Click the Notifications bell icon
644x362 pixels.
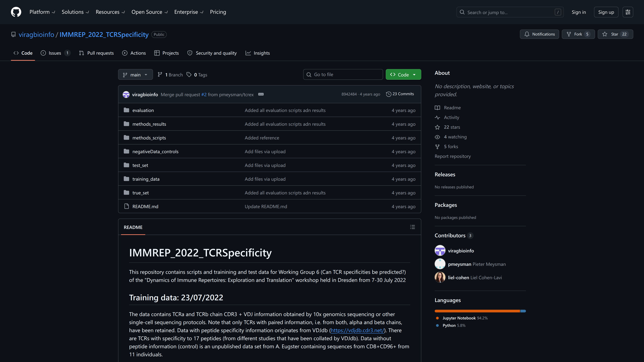(x=527, y=34)
